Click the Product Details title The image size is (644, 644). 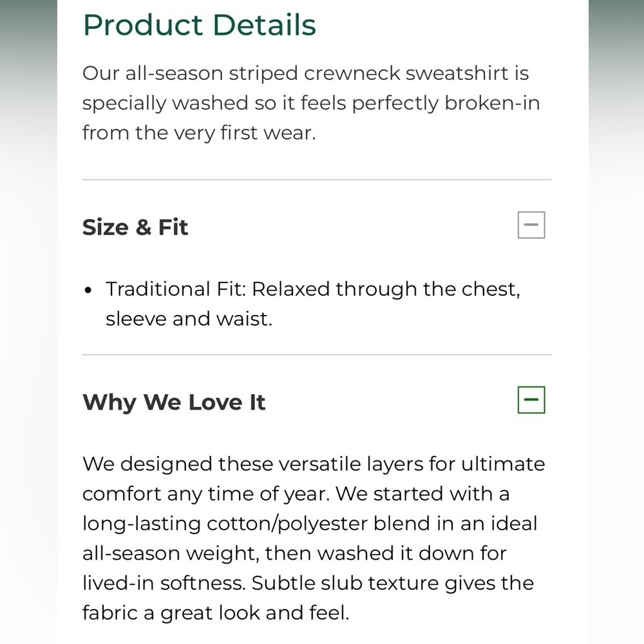(x=199, y=26)
